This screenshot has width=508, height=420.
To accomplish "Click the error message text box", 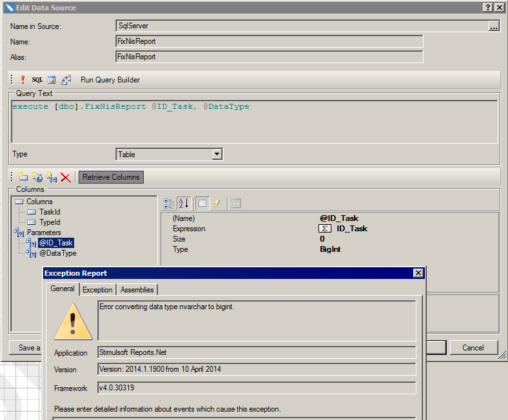I will 257,321.
